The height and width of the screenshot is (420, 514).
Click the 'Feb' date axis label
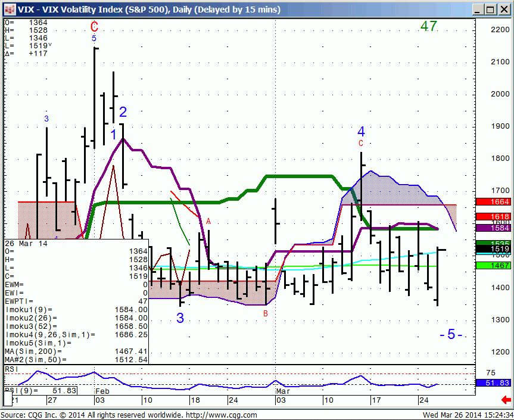pyautogui.click(x=102, y=391)
